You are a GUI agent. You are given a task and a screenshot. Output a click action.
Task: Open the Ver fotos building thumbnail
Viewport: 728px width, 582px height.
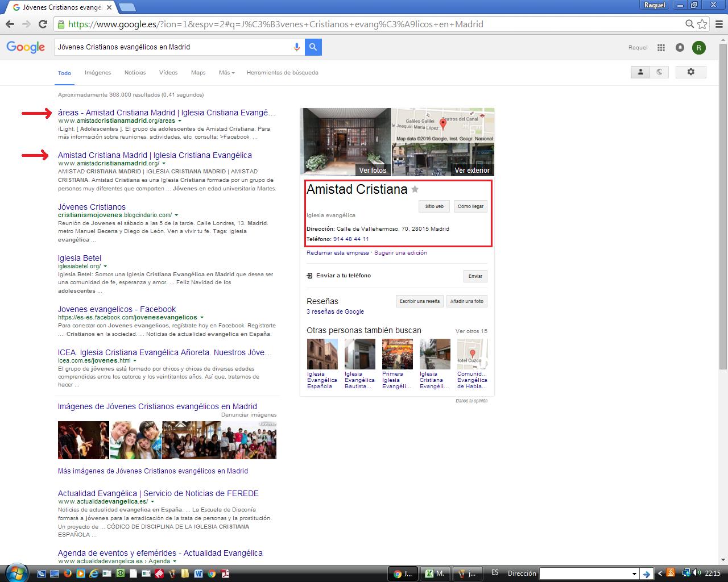coord(346,142)
